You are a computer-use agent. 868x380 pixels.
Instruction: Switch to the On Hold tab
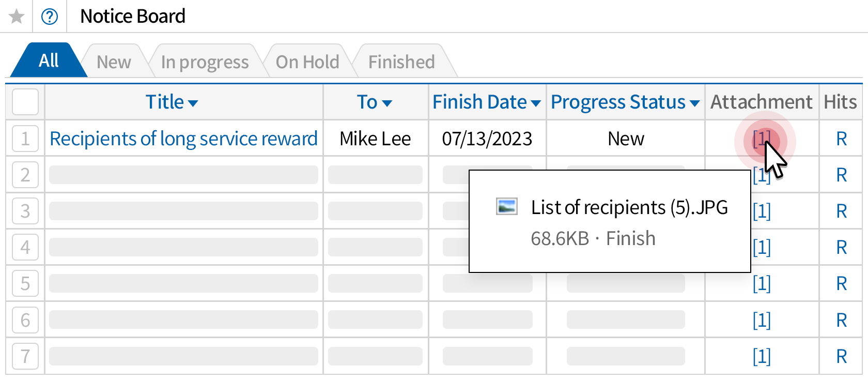(x=307, y=62)
